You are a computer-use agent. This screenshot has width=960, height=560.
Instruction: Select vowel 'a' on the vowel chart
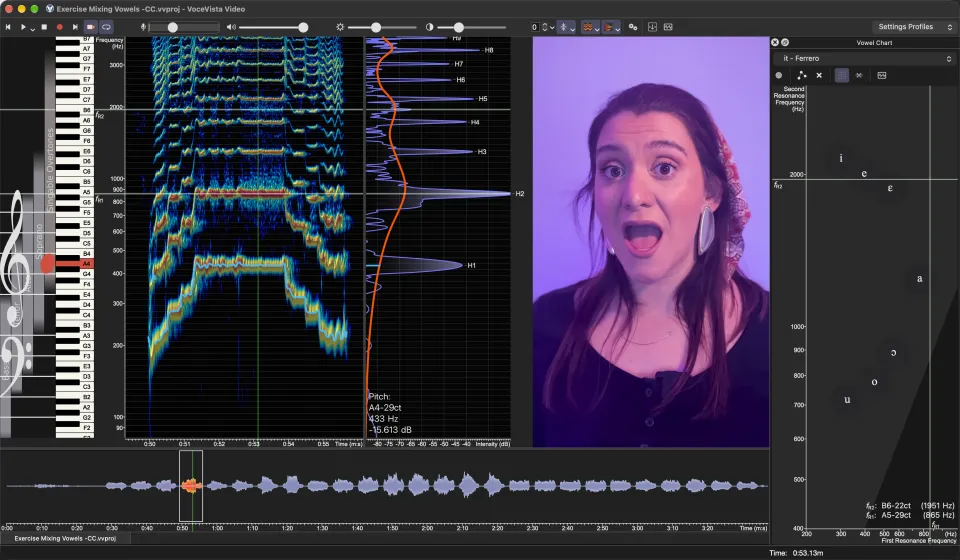[919, 278]
